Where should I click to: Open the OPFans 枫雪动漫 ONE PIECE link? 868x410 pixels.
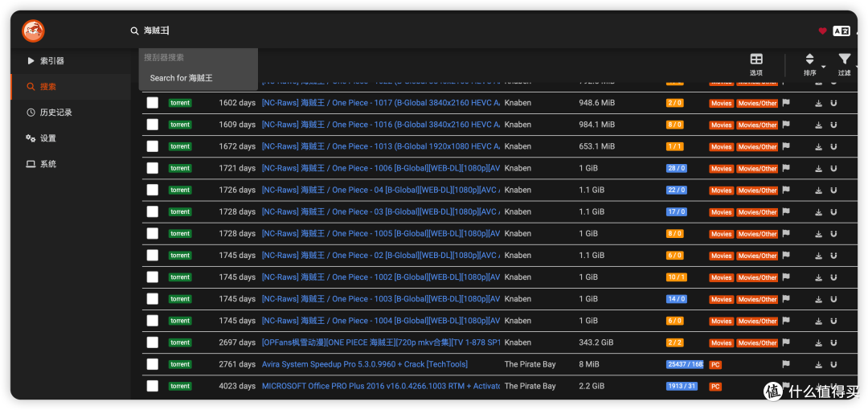(x=381, y=342)
